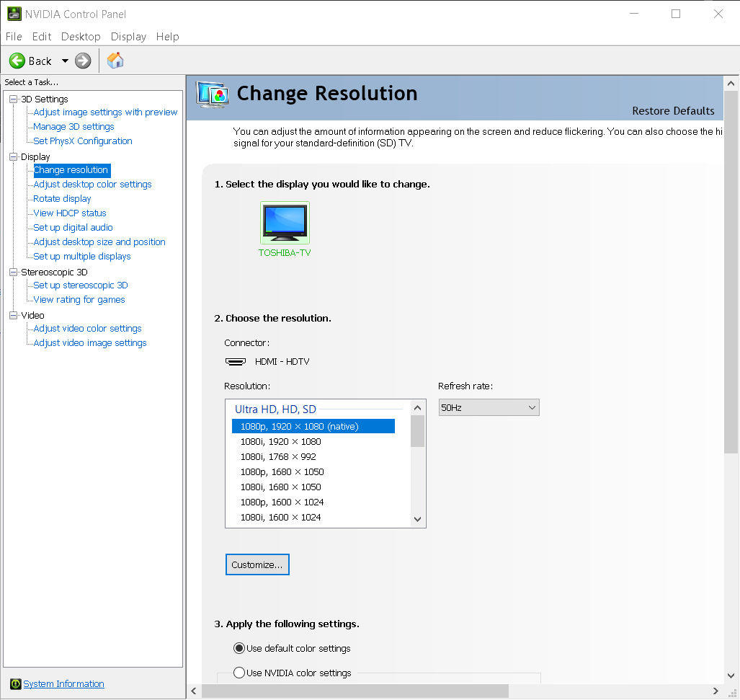Enable Use default color settings
Screen dimensions: 740x700
(239, 648)
